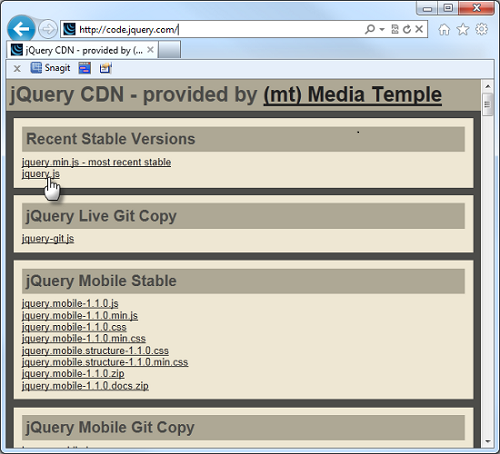The width and height of the screenshot is (500, 454).
Task: Open jquery.mobile.structure-1.1.0.min.css link
Action: point(105,362)
